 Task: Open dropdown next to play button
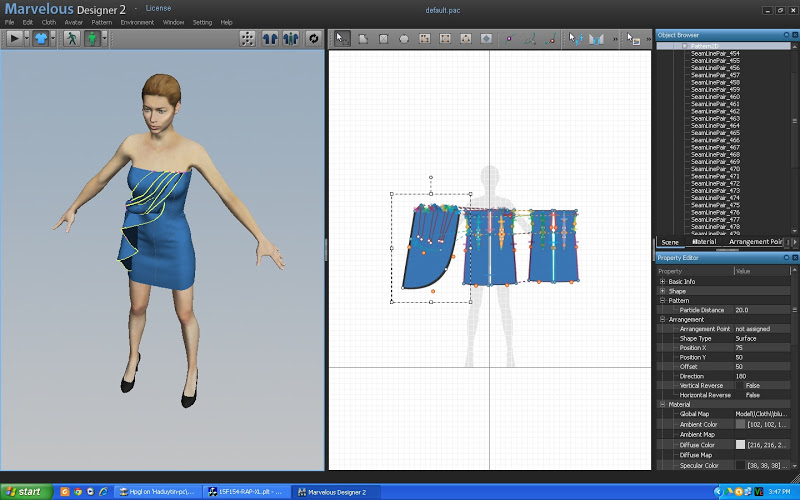pos(27,38)
